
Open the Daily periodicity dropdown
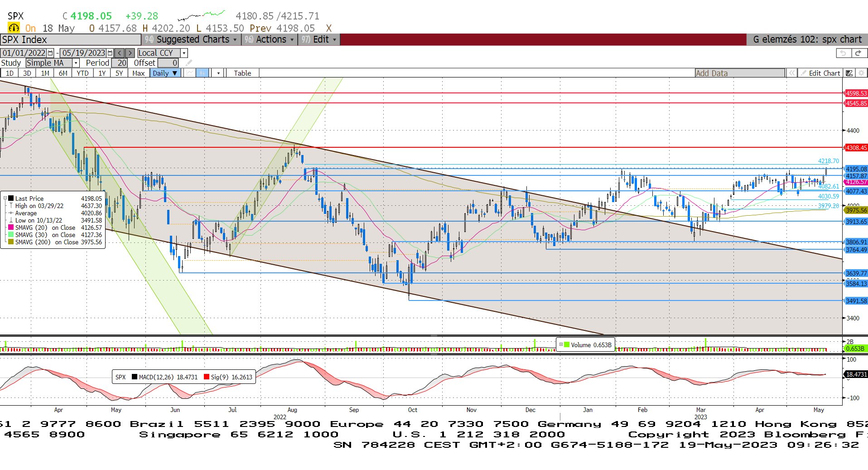point(165,73)
